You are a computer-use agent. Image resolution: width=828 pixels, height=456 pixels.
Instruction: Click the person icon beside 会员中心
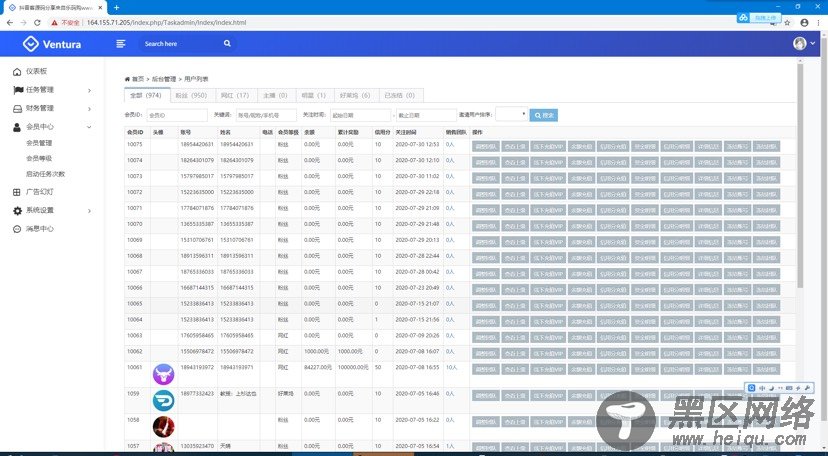tap(17, 127)
